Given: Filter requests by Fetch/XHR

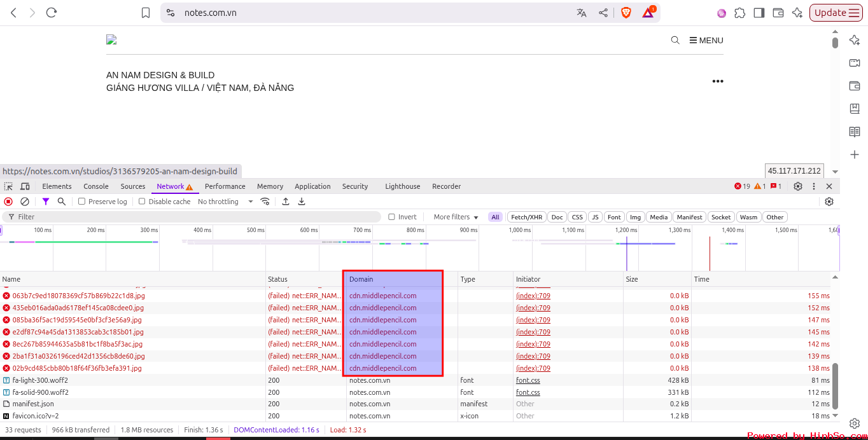Looking at the screenshot, I should [x=527, y=217].
